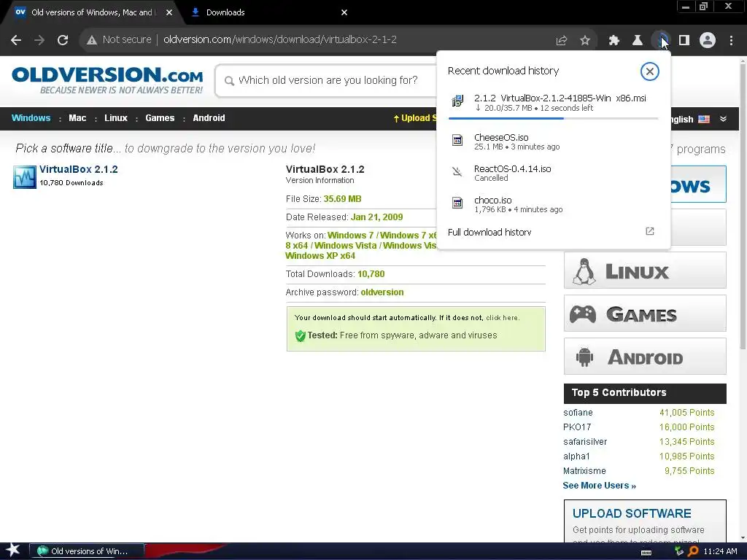Viewport: 747px width, 560px height.
Task: Open the Linux category banner
Action: click(x=645, y=271)
